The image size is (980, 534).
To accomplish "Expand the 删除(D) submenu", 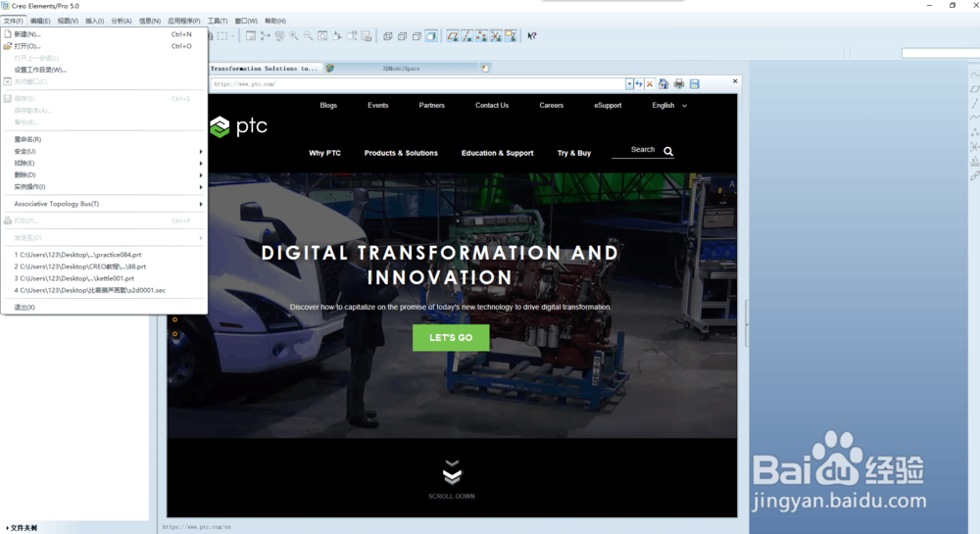I will 104,174.
